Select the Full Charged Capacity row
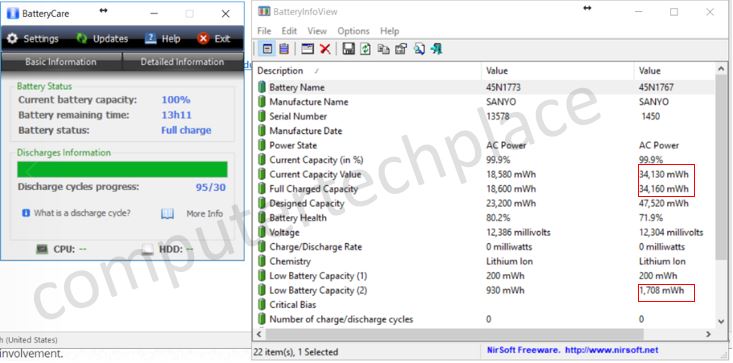This screenshot has width=733, height=363. [485, 189]
